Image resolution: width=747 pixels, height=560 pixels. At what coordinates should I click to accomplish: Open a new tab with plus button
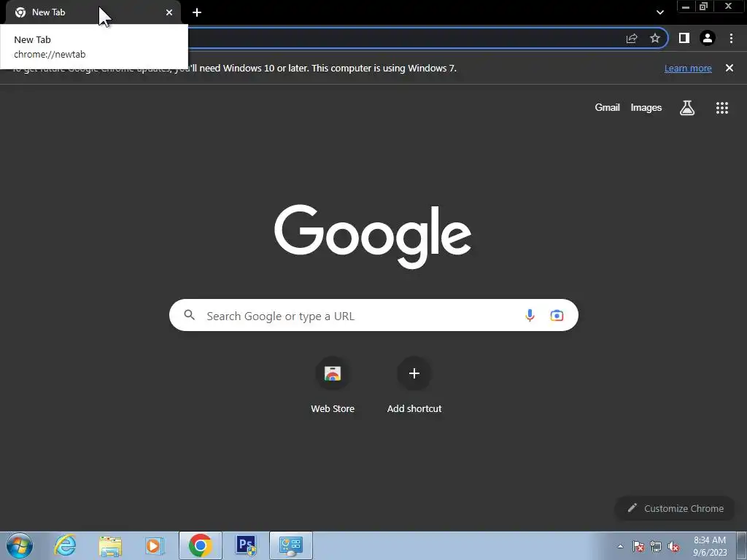(x=197, y=12)
